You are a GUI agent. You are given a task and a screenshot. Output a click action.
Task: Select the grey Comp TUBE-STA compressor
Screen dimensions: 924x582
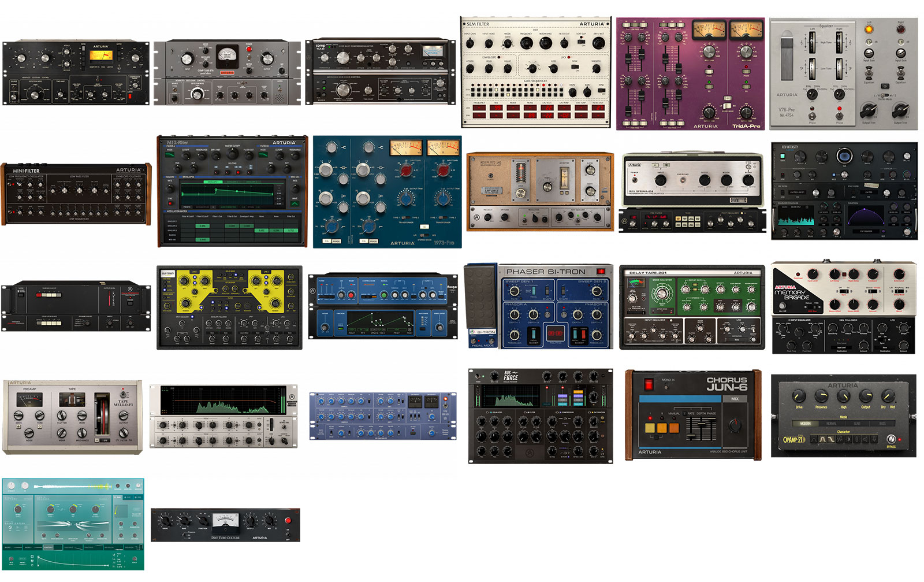click(227, 73)
